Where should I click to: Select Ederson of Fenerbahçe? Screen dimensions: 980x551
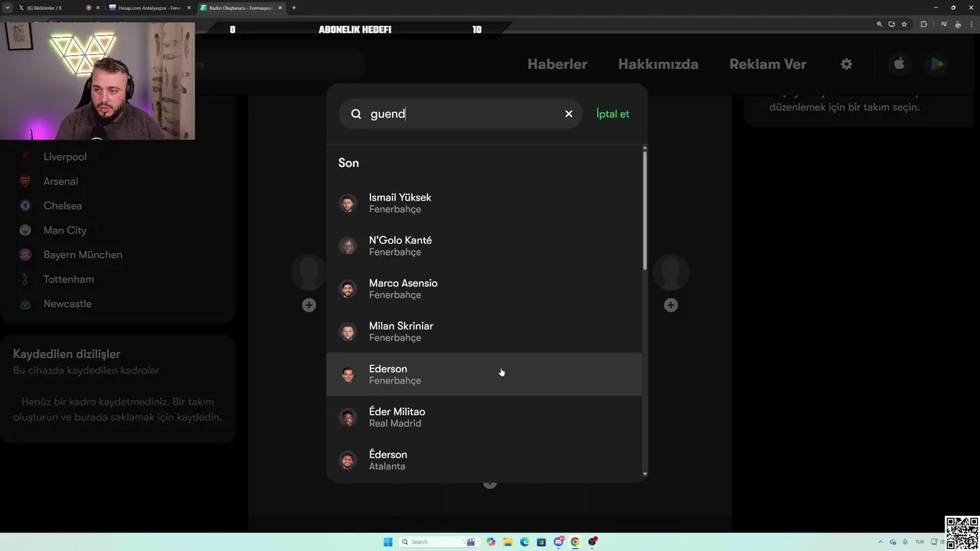pyautogui.click(x=484, y=374)
